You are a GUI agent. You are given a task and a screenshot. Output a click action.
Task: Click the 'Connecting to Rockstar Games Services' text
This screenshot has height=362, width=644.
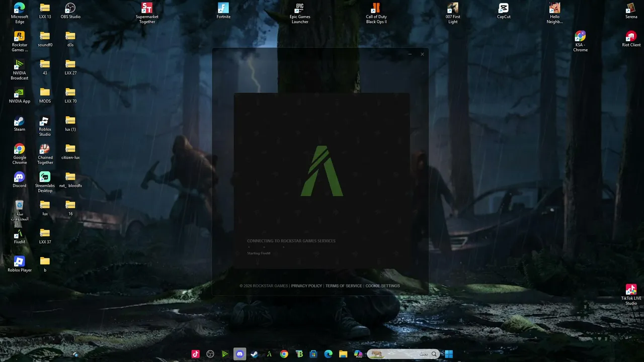click(x=291, y=241)
